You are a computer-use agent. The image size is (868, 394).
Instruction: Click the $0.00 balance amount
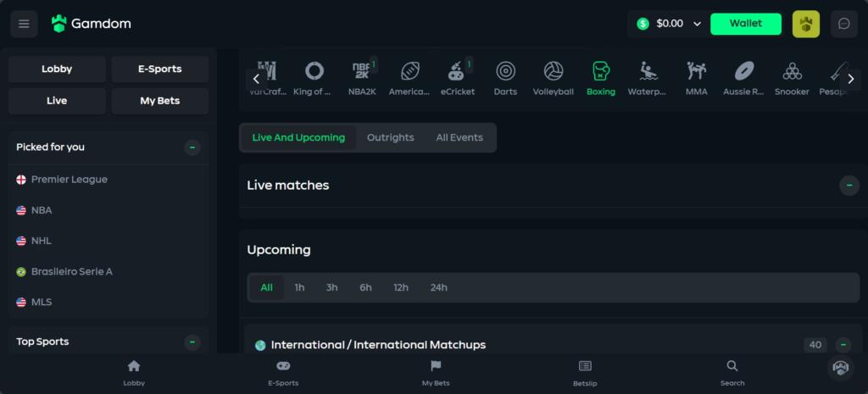tap(670, 24)
